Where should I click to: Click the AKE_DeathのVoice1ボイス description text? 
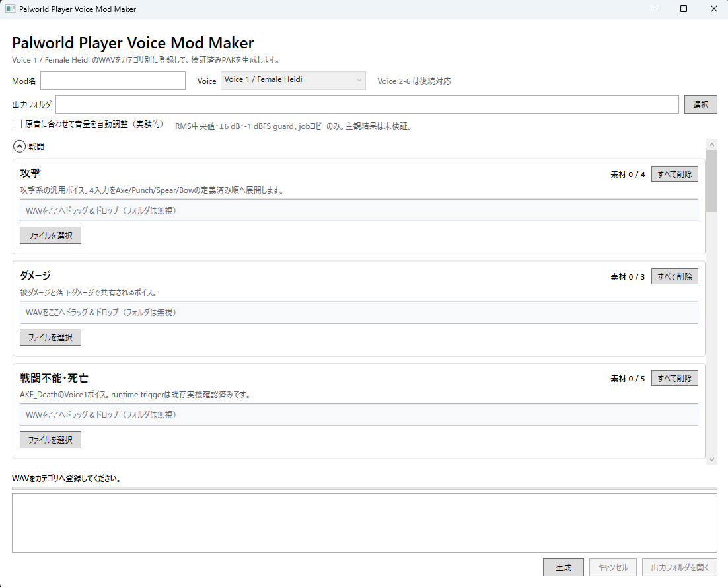pos(136,395)
